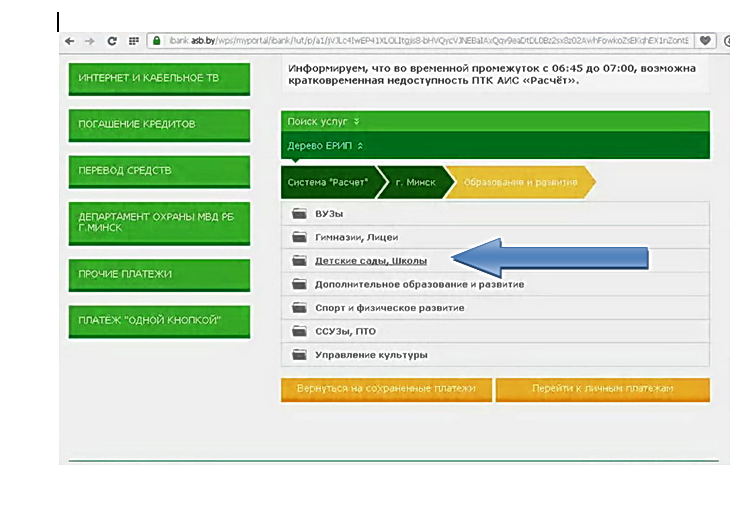Go to Система "Расчет" breadcrumb step

tap(327, 182)
